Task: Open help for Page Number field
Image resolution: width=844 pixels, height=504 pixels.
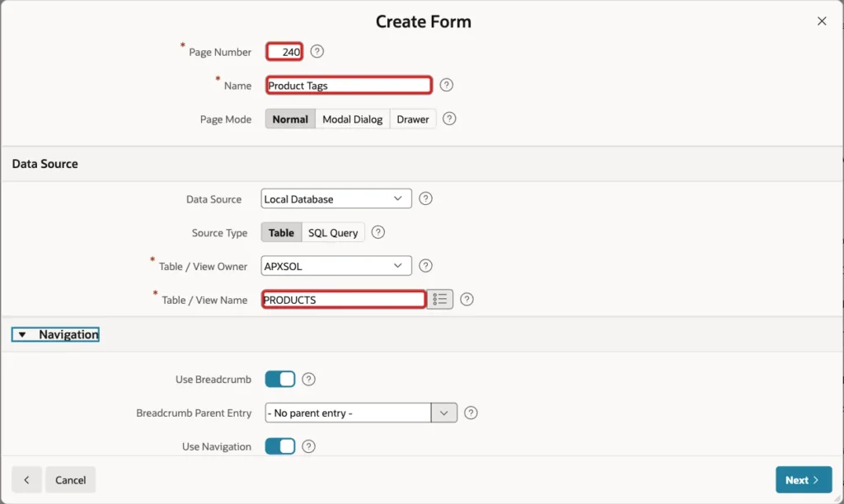Action: pyautogui.click(x=317, y=52)
